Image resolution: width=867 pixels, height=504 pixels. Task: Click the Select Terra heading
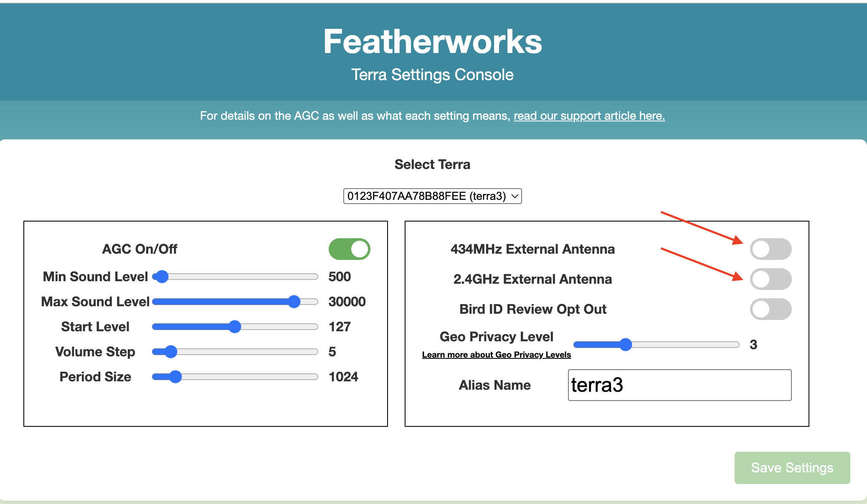[432, 164]
